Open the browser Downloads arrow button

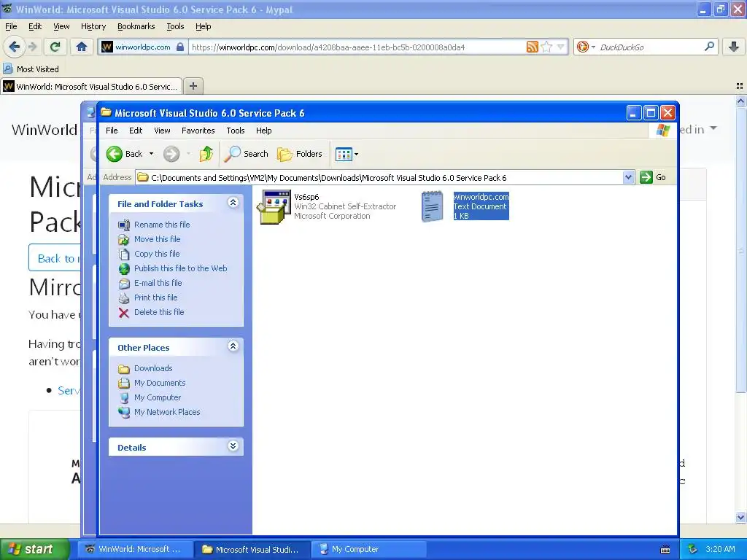734,47
